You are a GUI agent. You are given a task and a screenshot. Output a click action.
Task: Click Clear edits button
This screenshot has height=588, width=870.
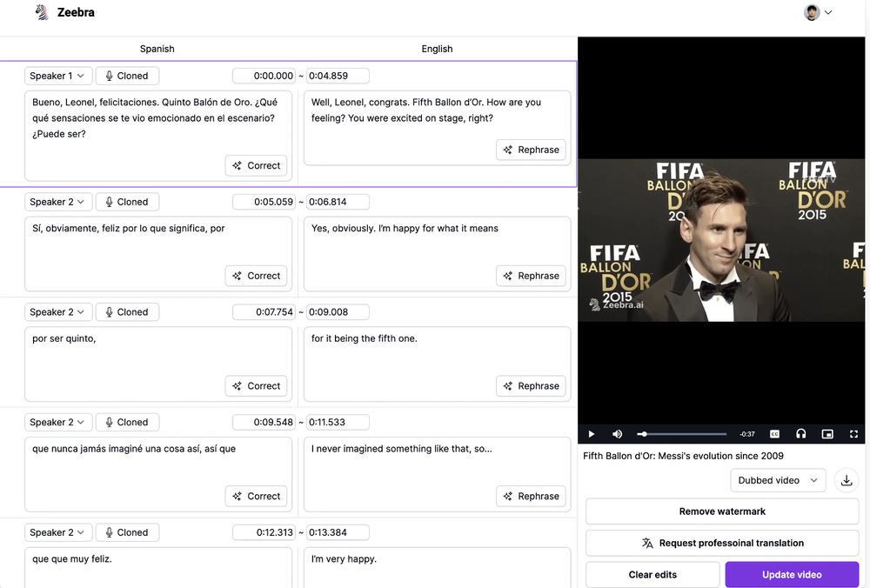[652, 575]
